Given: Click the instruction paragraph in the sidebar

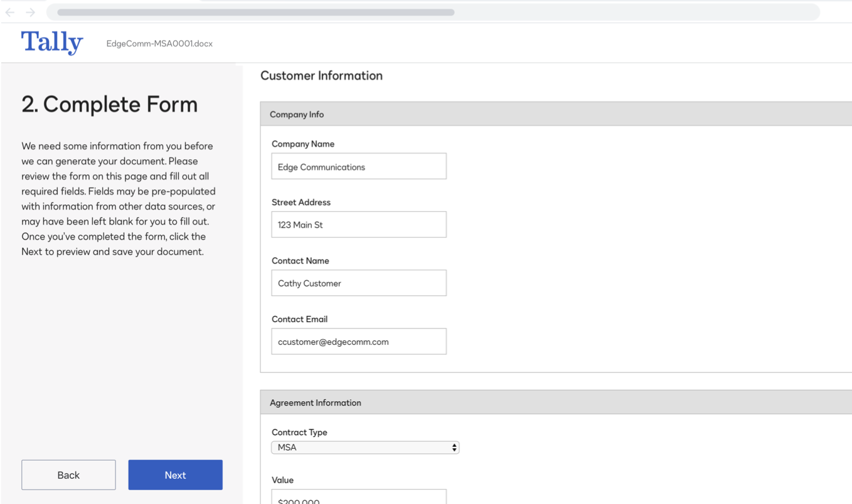Looking at the screenshot, I should pyautogui.click(x=119, y=199).
